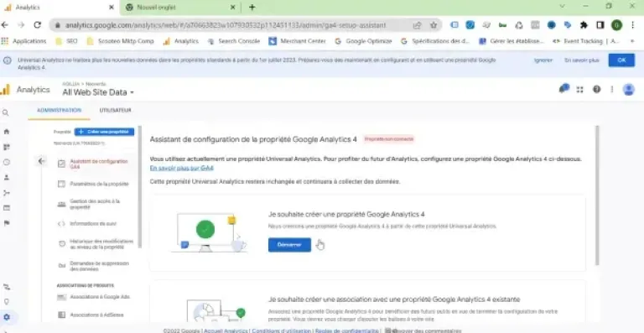Image resolution: width=644 pixels, height=333 pixels.
Task: Open Accueil Analytics footer link
Action: 226,330
